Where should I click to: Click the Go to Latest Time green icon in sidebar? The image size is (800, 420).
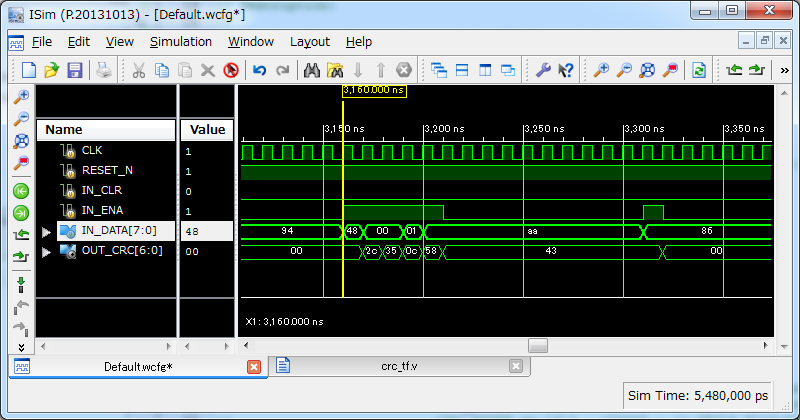tap(21, 212)
